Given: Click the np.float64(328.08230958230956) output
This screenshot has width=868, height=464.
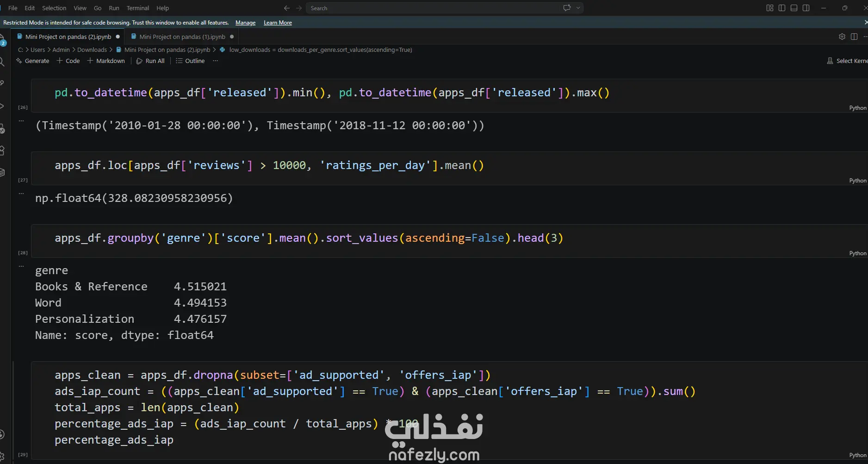Looking at the screenshot, I should click(134, 198).
